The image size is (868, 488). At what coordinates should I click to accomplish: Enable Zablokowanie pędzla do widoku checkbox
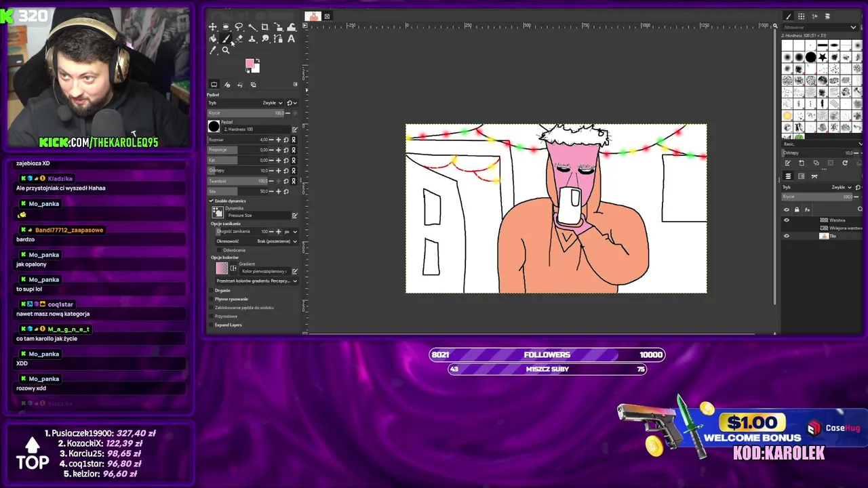point(211,308)
